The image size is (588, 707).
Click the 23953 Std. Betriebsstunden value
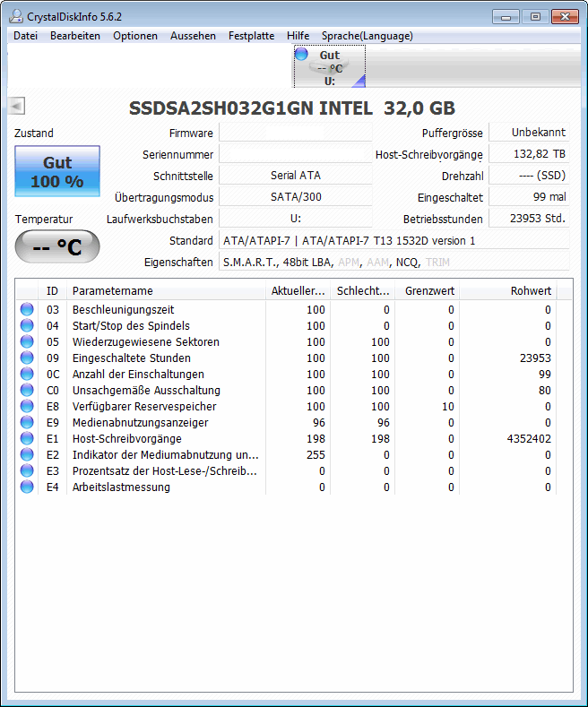pyautogui.click(x=529, y=219)
